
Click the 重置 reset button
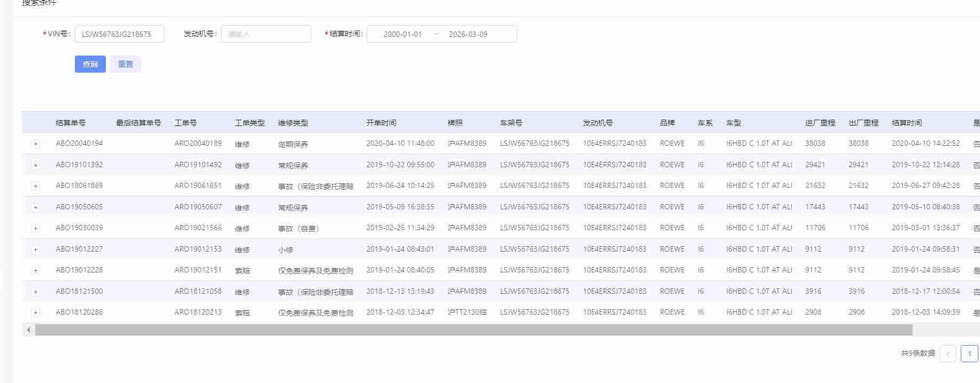[125, 64]
